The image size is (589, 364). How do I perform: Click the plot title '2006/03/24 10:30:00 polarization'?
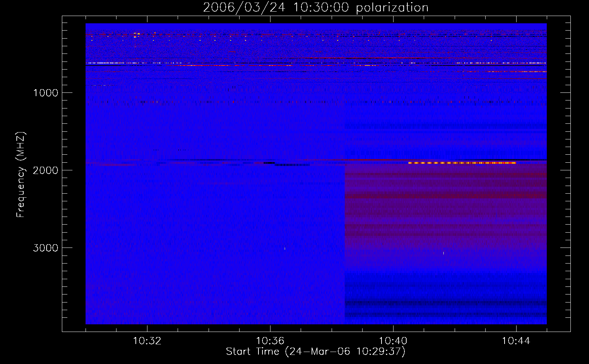pyautogui.click(x=316, y=7)
